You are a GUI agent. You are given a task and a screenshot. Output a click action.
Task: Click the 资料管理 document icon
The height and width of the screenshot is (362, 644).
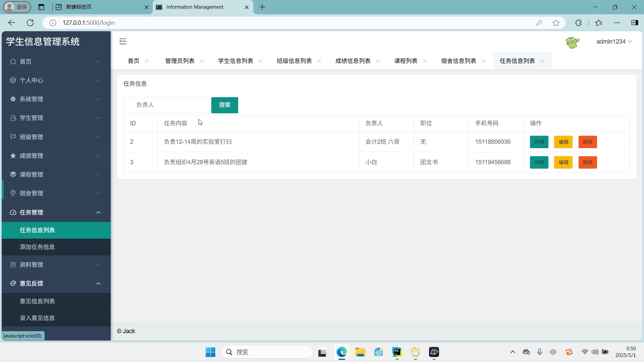(x=13, y=264)
